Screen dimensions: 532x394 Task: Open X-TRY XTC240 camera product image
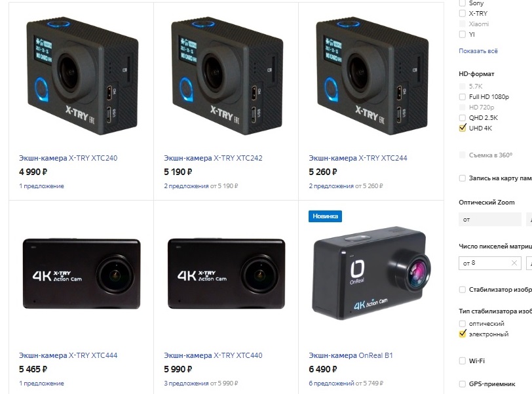[82, 76]
